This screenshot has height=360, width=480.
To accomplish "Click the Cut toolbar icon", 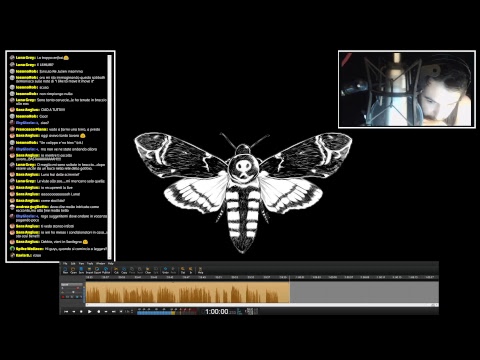I will click(116, 270).
